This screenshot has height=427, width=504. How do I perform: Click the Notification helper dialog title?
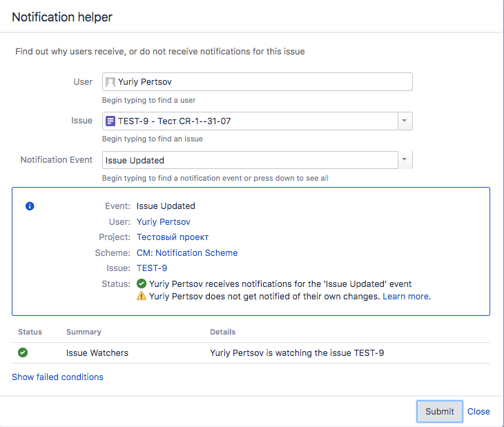pyautogui.click(x=62, y=17)
